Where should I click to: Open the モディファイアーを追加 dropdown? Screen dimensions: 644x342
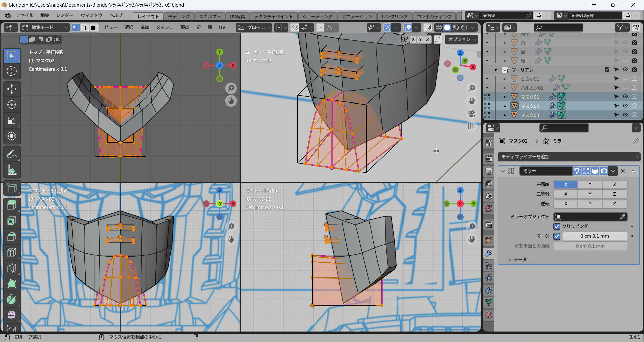pyautogui.click(x=569, y=157)
